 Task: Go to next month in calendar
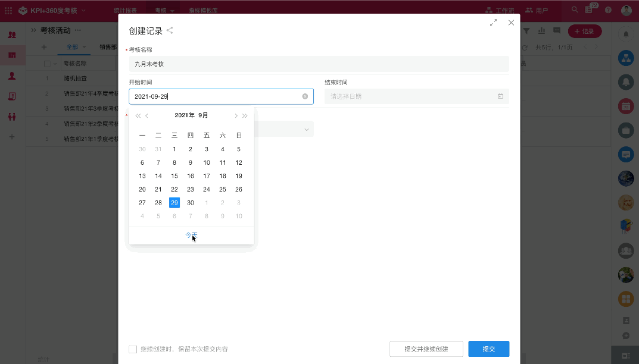236,116
